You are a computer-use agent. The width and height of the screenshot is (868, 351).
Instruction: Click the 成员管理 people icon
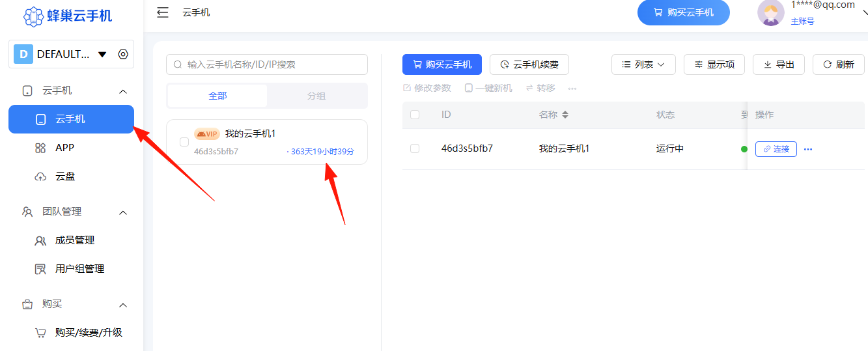[40, 240]
